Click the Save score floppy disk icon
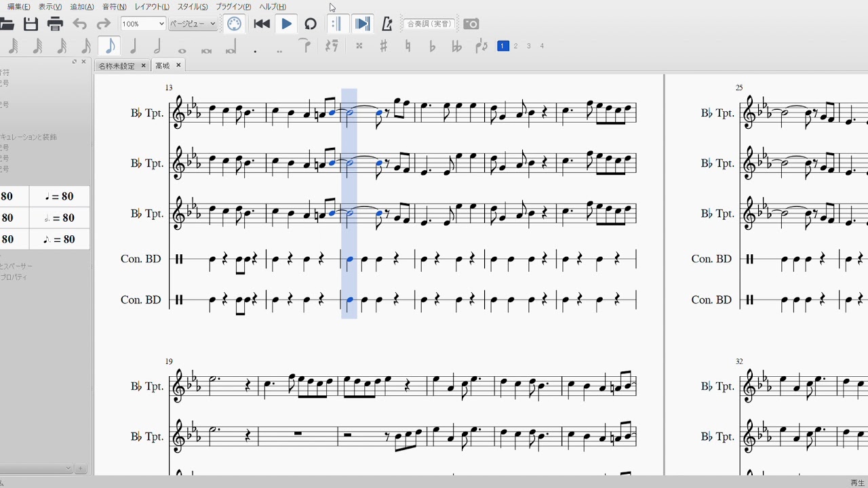Screen dimensions: 868x488 31,24
